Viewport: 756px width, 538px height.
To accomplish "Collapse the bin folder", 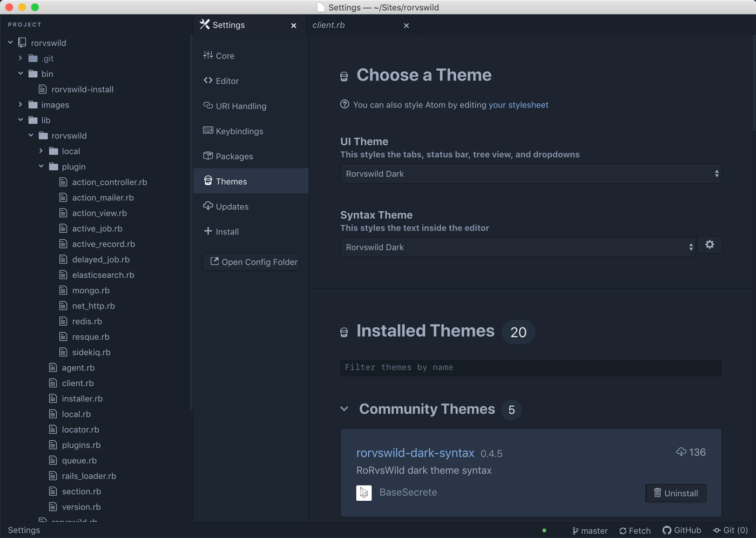I will click(21, 73).
